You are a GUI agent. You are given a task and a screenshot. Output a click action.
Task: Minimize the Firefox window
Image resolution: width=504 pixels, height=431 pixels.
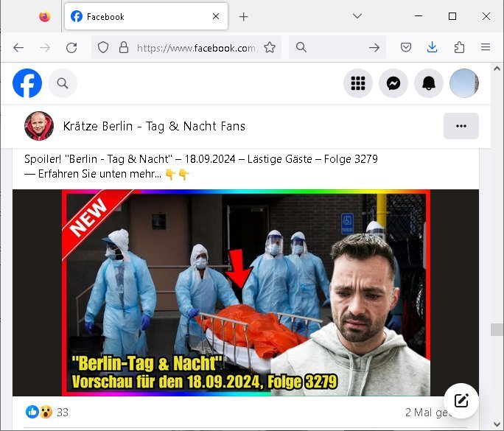pos(419,16)
